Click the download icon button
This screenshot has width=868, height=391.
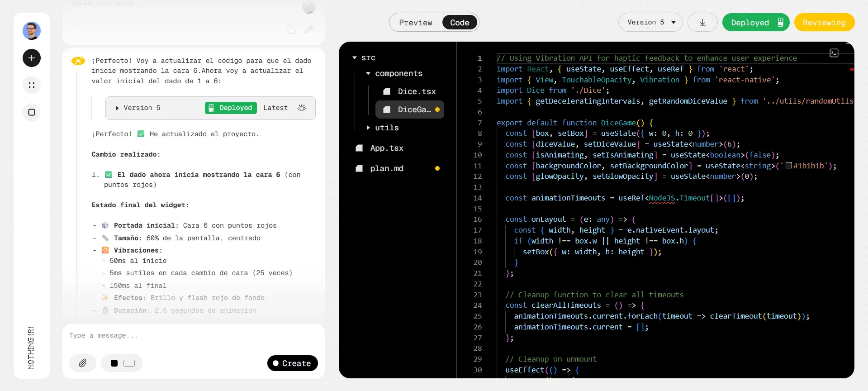point(702,23)
